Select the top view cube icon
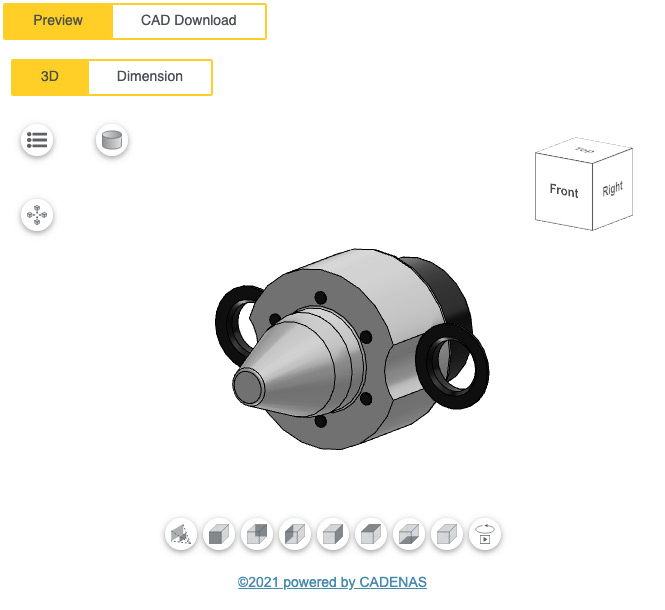665x610 pixels. click(371, 534)
